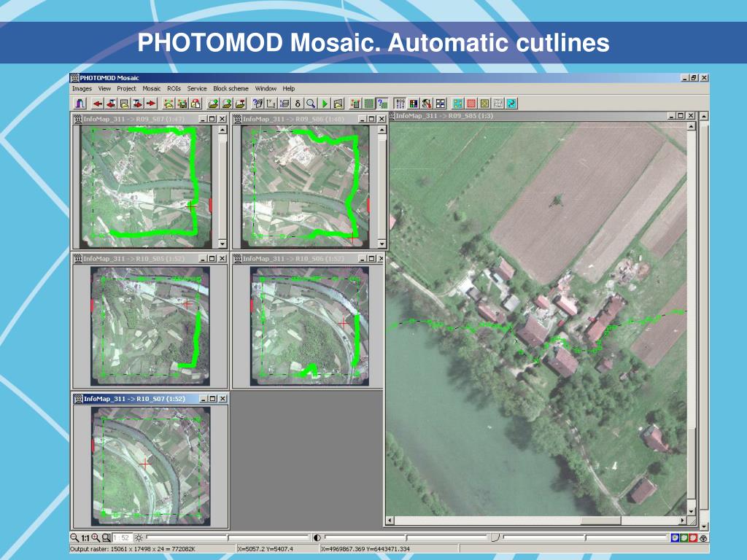Select the R09_S07 image thumbnail view
Viewport: 747px width, 560px height.
146,186
